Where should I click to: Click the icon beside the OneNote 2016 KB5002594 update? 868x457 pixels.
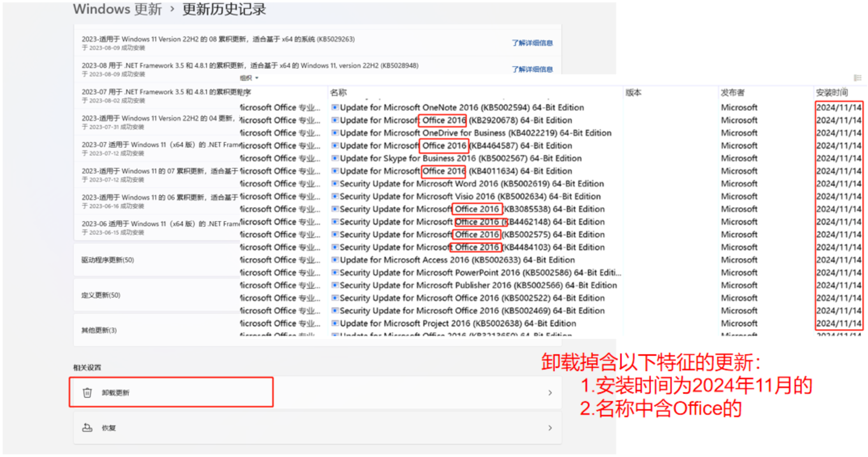pyautogui.click(x=335, y=108)
